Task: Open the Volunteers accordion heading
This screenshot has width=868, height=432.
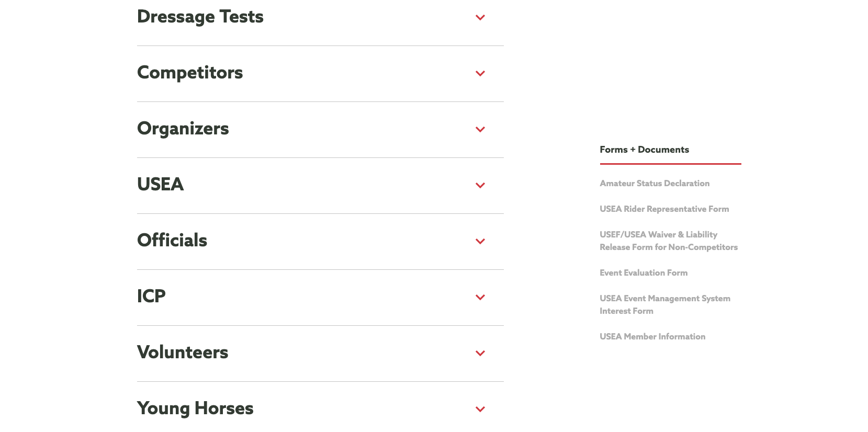Action: 183,353
